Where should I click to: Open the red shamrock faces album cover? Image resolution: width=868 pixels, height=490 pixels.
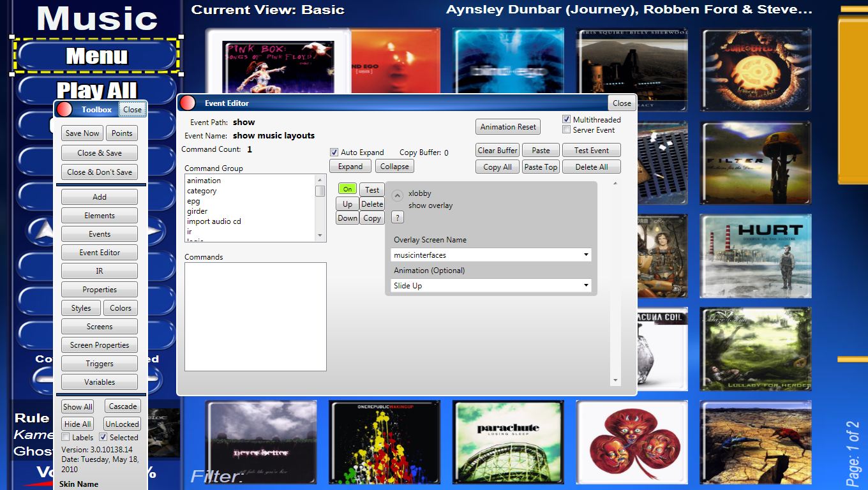pos(632,442)
